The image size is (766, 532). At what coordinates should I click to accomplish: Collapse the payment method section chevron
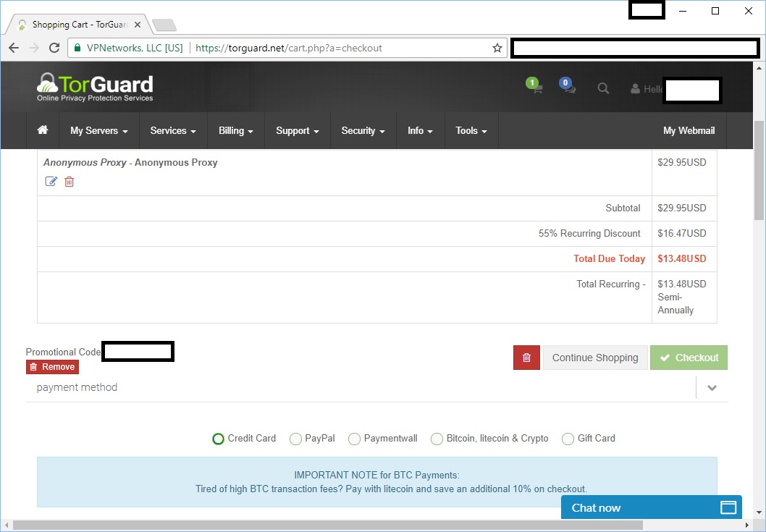click(712, 388)
